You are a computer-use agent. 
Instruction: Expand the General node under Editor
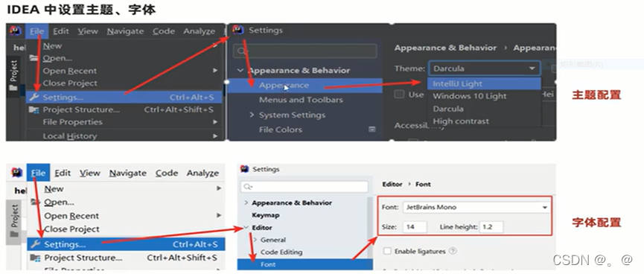coord(255,240)
